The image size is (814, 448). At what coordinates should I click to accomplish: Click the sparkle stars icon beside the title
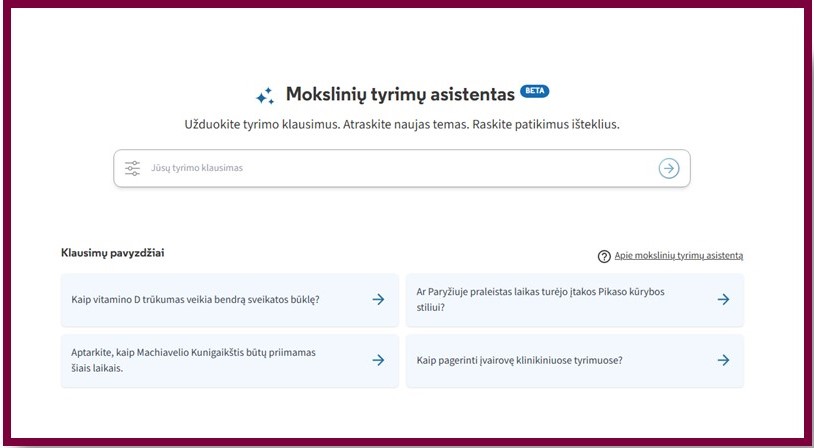(265, 96)
